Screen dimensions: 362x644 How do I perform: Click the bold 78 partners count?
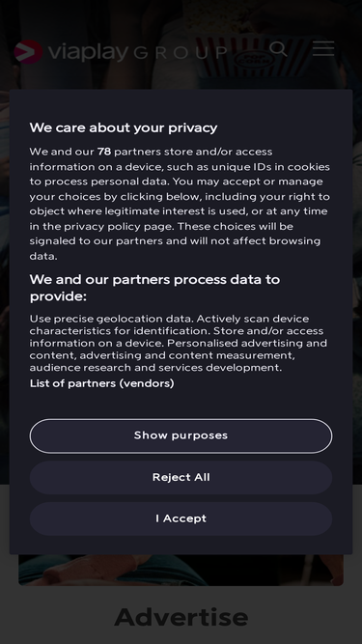tap(104, 152)
